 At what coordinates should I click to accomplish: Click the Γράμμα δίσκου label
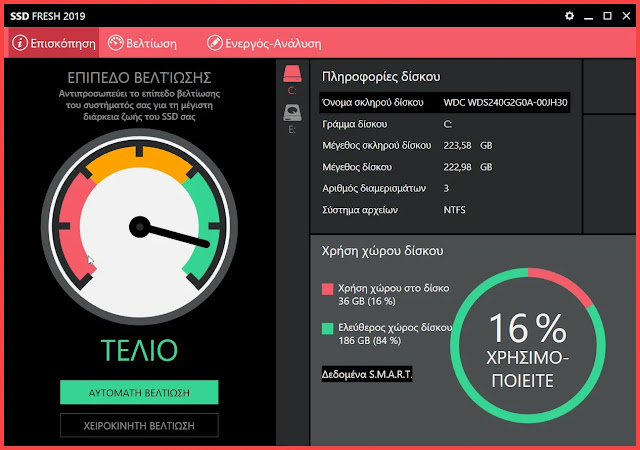(355, 124)
